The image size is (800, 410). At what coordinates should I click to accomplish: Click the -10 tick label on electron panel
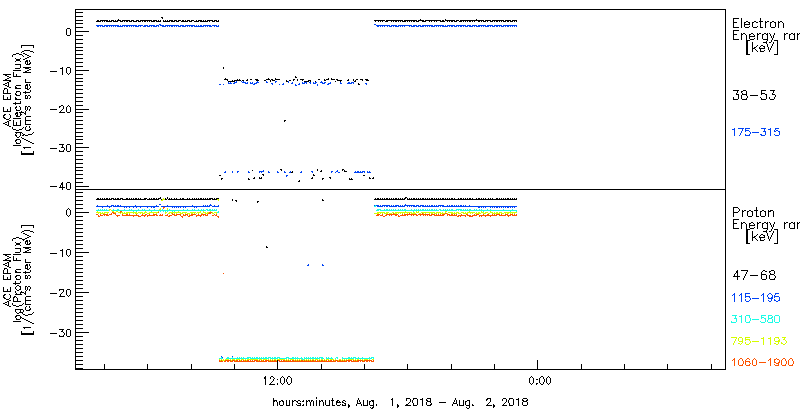62,70
